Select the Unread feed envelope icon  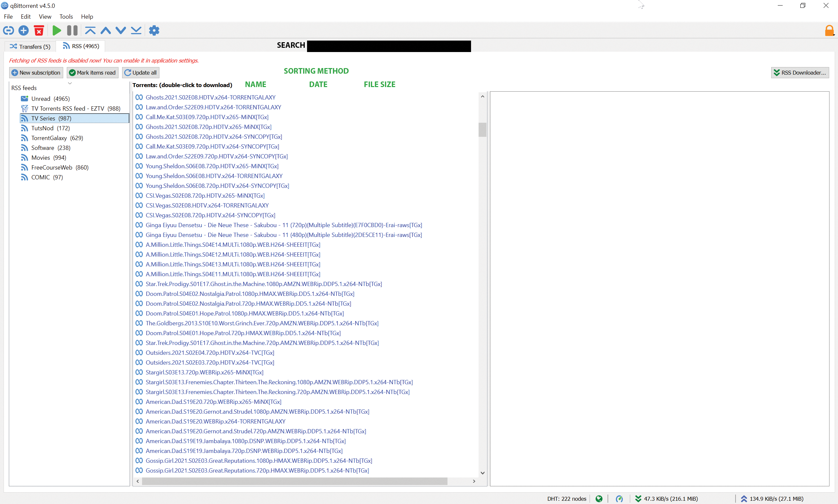click(25, 99)
